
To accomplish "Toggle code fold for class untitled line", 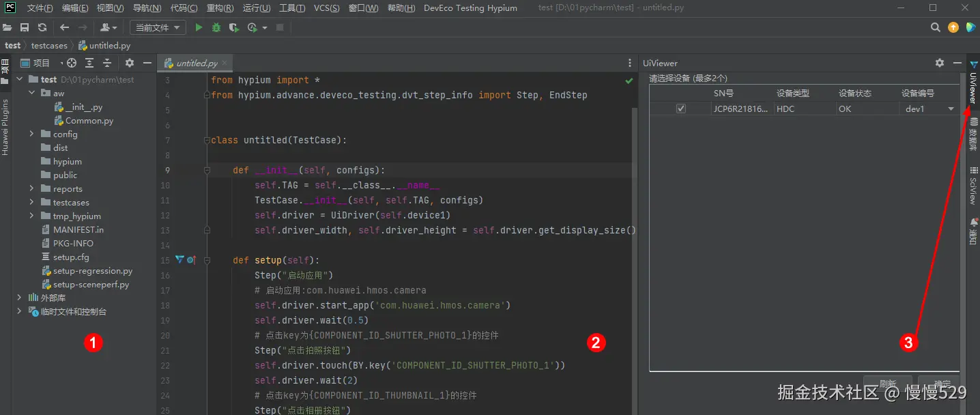I will click(x=206, y=141).
